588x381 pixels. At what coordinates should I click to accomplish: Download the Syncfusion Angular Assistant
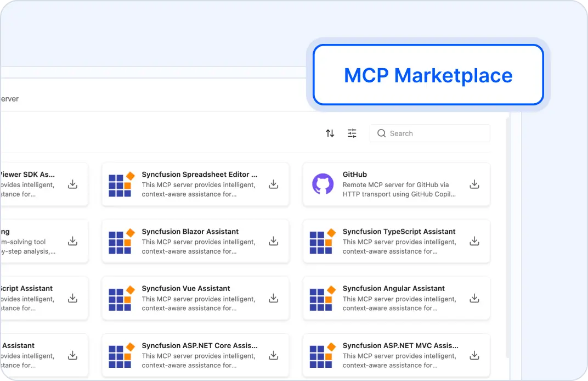[474, 299]
